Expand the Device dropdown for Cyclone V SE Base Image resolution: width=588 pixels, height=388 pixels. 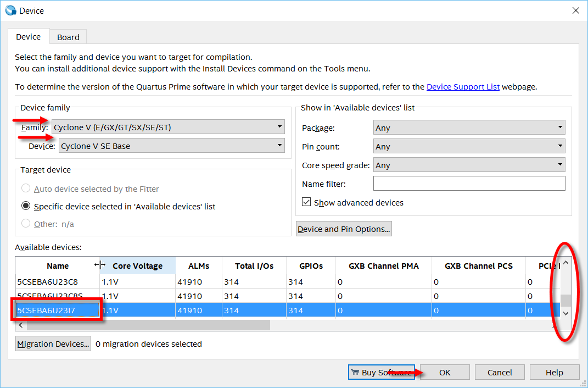pos(171,146)
